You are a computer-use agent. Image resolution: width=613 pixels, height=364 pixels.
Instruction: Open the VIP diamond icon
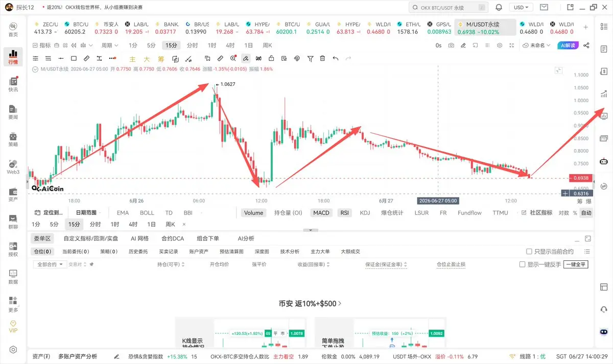click(x=13, y=326)
